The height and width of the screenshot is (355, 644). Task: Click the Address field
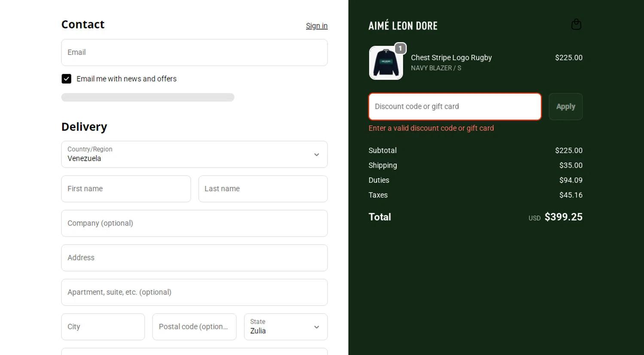[x=194, y=258]
